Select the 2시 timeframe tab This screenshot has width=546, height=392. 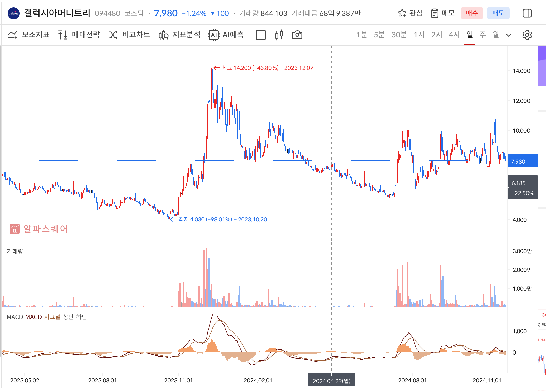click(437, 35)
